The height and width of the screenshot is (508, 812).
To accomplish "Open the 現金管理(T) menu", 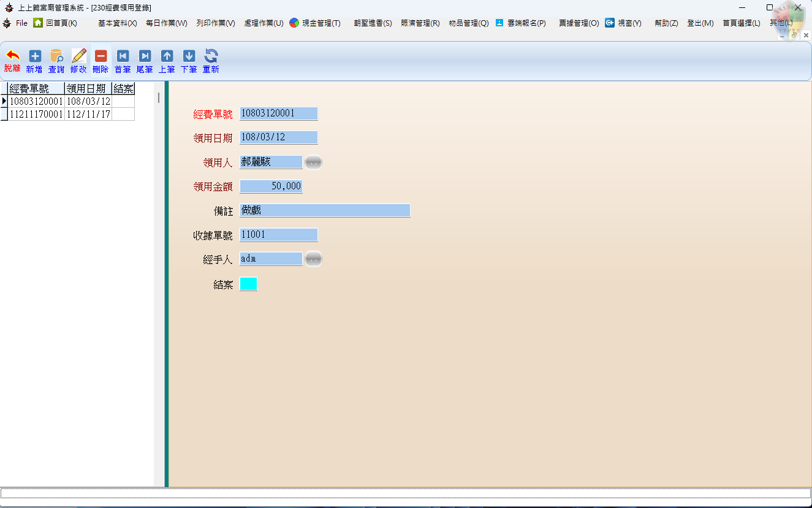I will (x=315, y=23).
